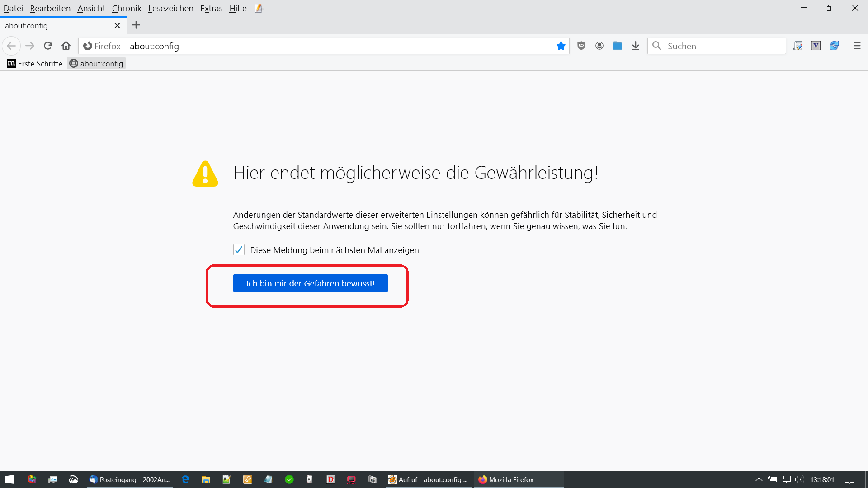Click the bookmark star icon
This screenshot has height=488, width=868.
coord(561,46)
